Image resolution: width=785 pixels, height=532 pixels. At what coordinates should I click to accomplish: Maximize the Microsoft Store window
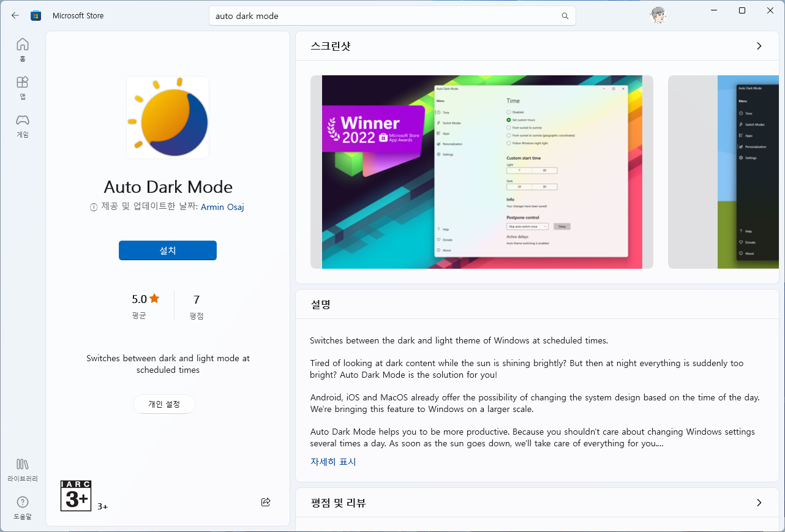point(742,10)
